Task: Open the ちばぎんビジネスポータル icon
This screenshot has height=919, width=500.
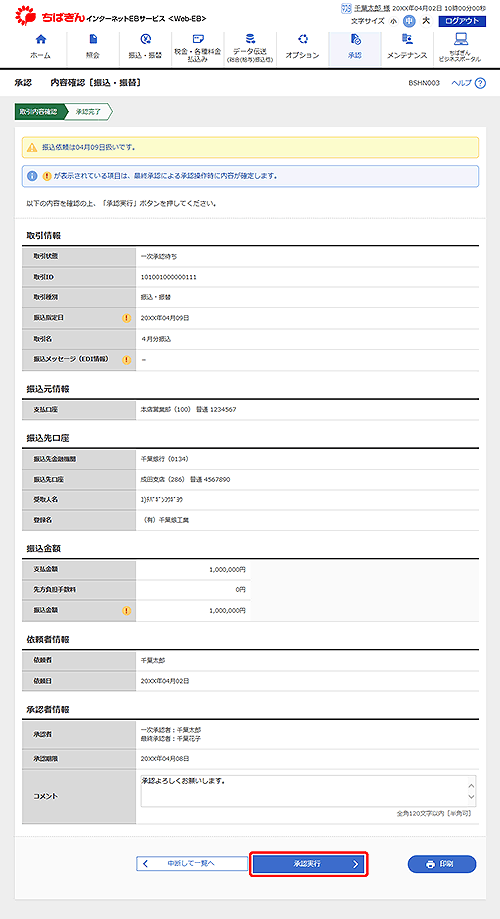Action: click(460, 39)
